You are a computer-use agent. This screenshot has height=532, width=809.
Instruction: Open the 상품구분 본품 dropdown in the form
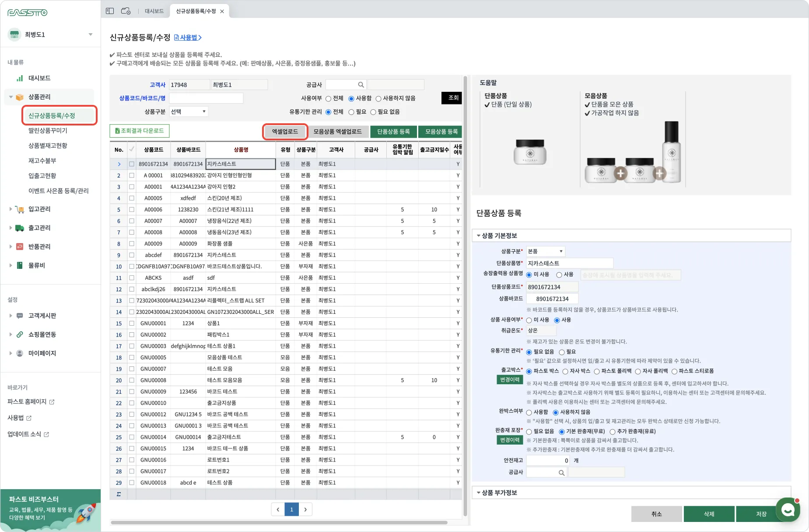[x=546, y=251]
